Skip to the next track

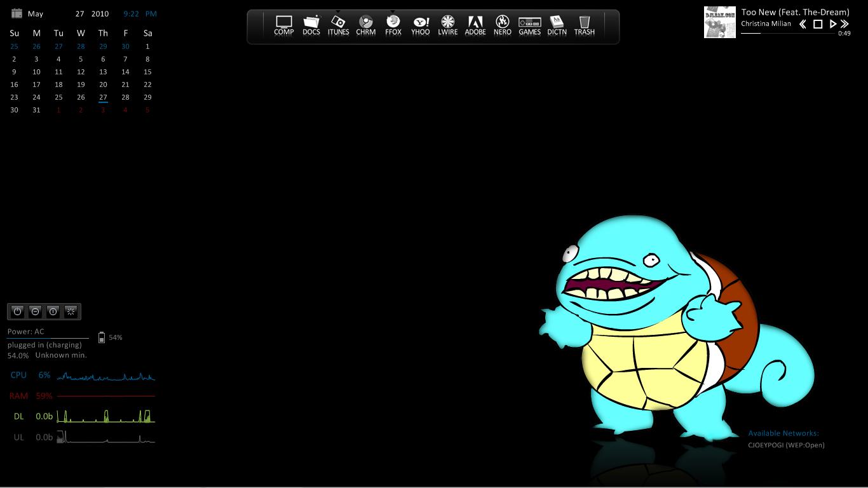coord(844,24)
